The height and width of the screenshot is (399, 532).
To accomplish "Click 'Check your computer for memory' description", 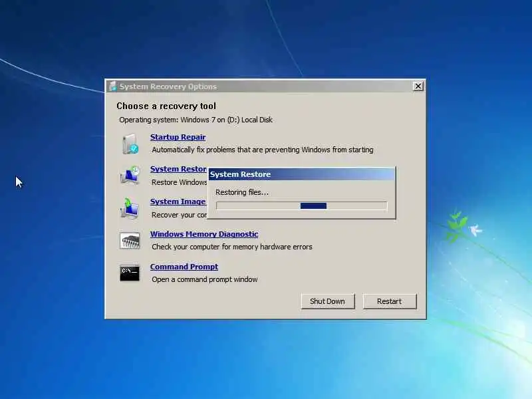I will [x=232, y=247].
